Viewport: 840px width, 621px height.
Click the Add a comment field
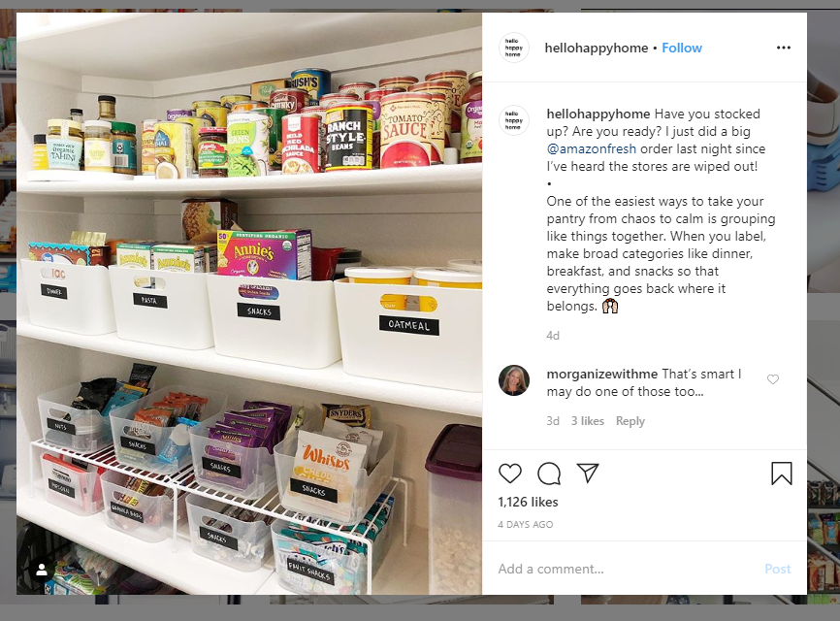627,569
